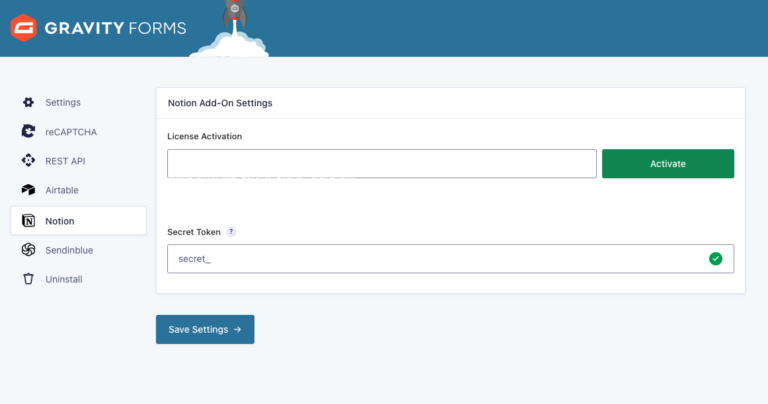Click the Gravity Forms hexagon logo icon

point(24,28)
